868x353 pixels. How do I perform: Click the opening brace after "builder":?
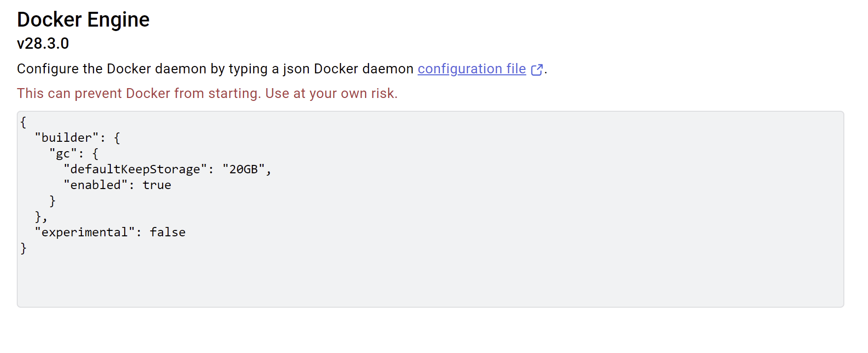(x=117, y=138)
